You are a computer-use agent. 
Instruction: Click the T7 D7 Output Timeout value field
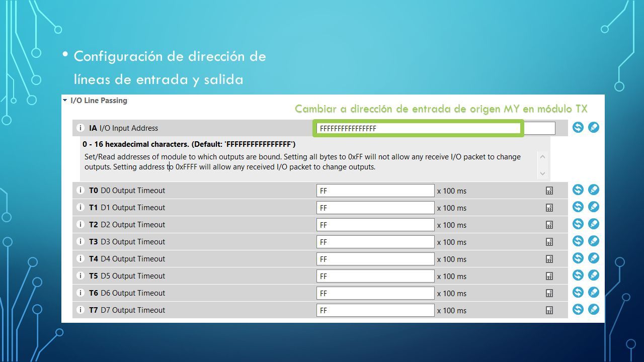[x=375, y=310]
